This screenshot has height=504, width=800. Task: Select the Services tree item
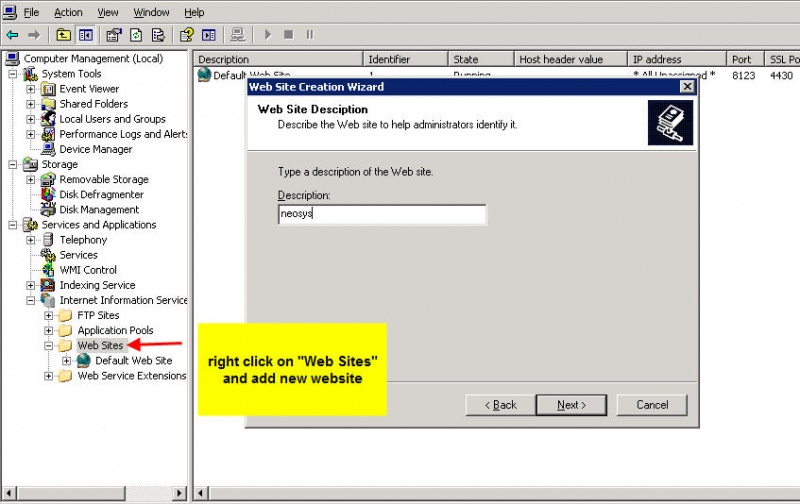79,255
